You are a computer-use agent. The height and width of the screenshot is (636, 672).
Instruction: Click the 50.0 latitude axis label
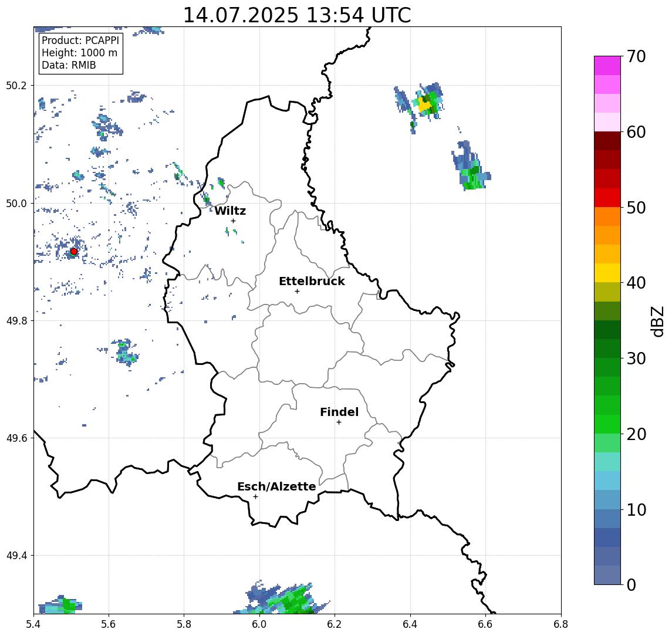tap(16, 204)
